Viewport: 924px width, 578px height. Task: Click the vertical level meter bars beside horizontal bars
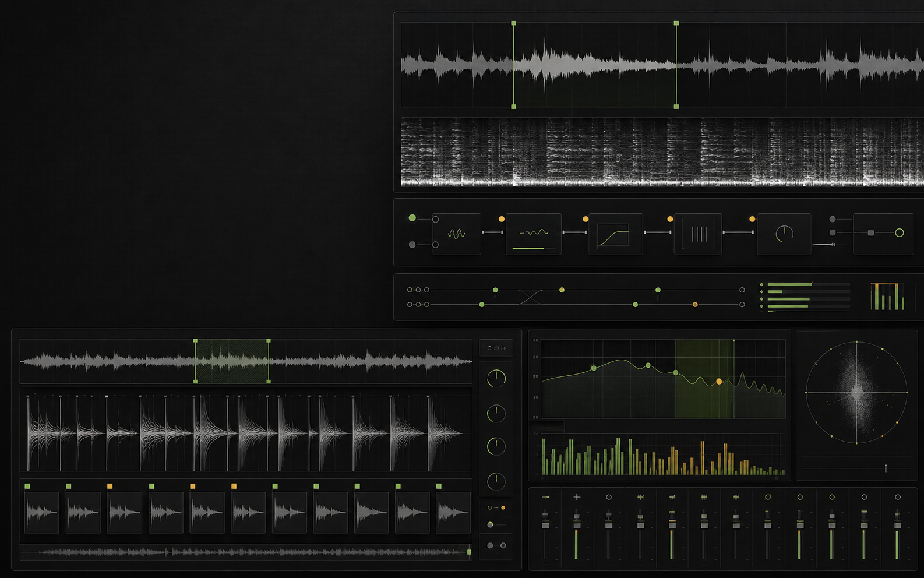tap(887, 296)
